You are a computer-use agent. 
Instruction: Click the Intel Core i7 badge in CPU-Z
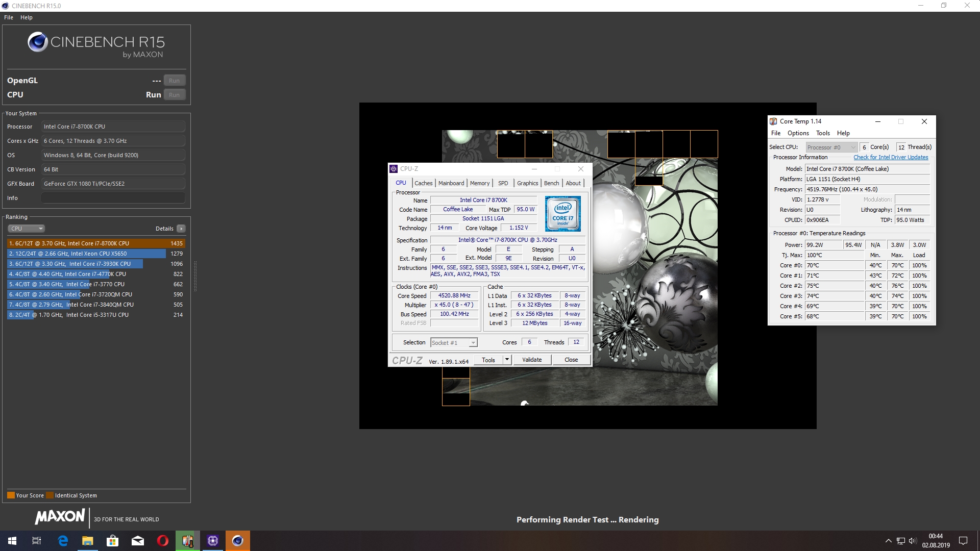click(x=562, y=214)
